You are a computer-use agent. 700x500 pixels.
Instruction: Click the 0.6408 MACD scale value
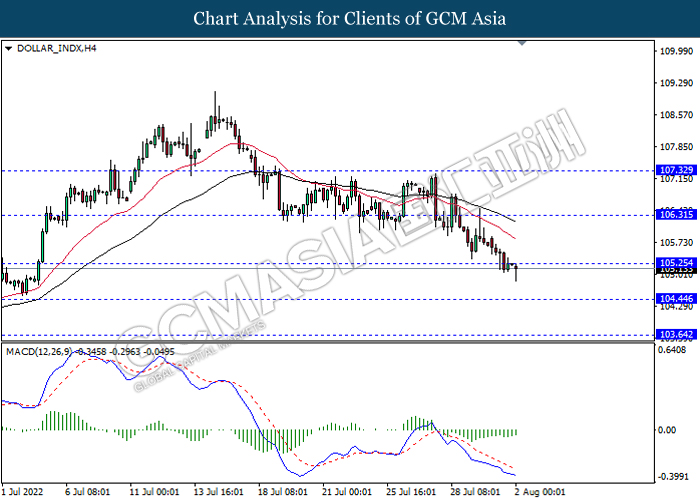672,350
